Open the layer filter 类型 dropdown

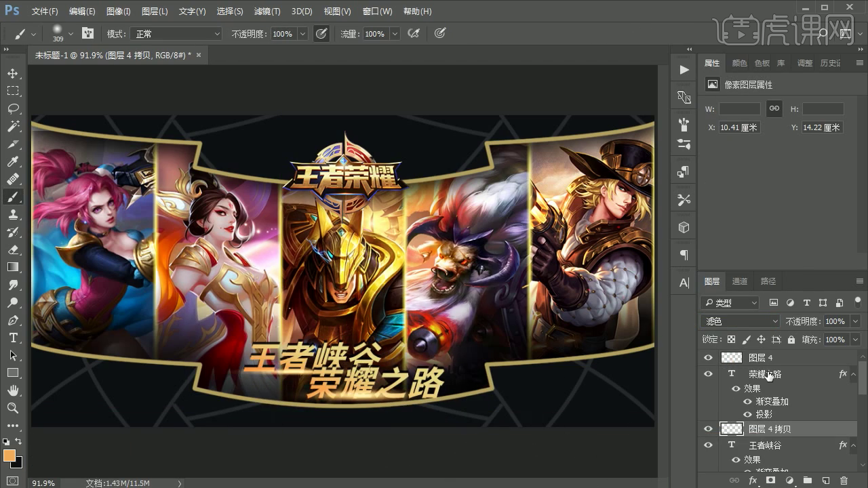(730, 303)
